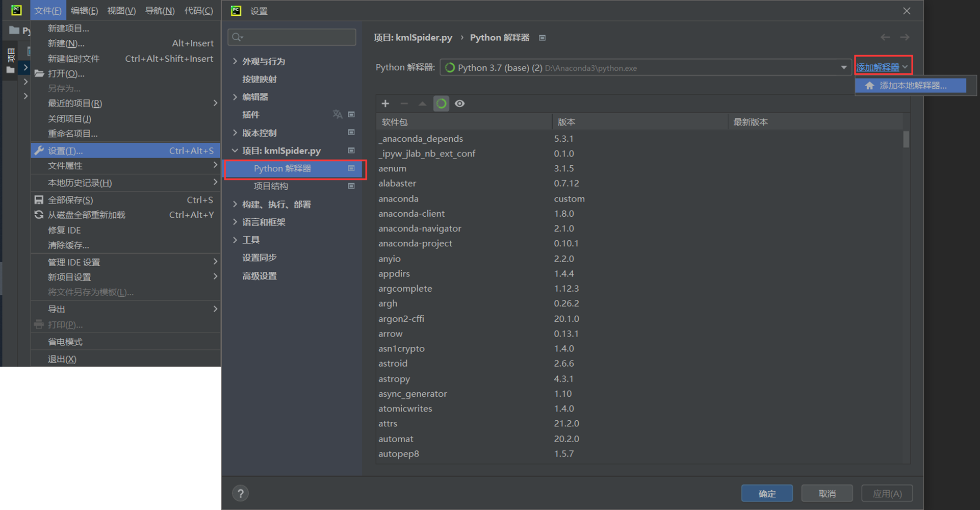The image size is (980, 510).
Task: Toggle the Conda package manager icon
Action: (x=441, y=104)
